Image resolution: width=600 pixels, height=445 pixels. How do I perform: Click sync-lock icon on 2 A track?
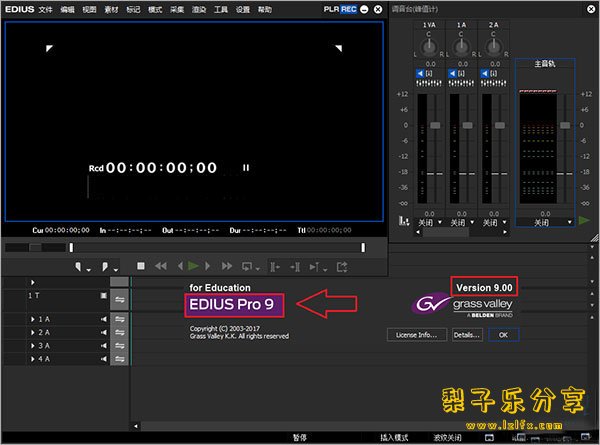tap(120, 333)
